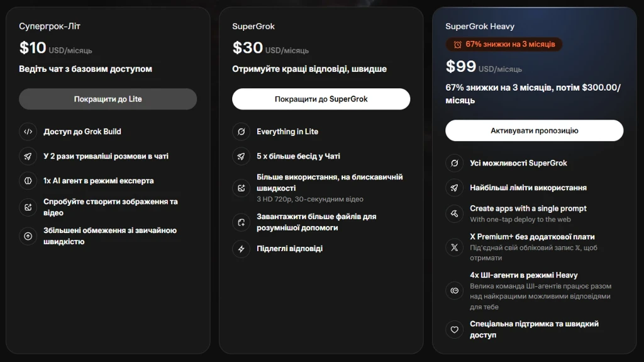Click '5 х більше бесід у Чаті' text
The height and width of the screenshot is (362, 644).
pos(298,156)
